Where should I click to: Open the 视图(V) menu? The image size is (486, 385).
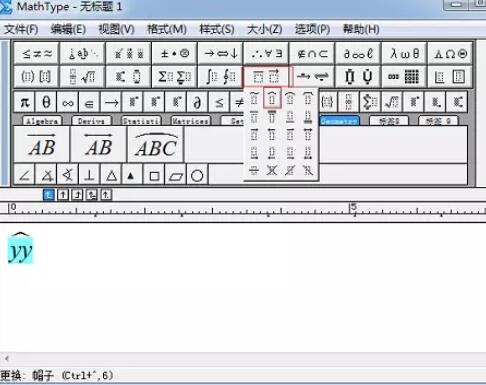[116, 29]
